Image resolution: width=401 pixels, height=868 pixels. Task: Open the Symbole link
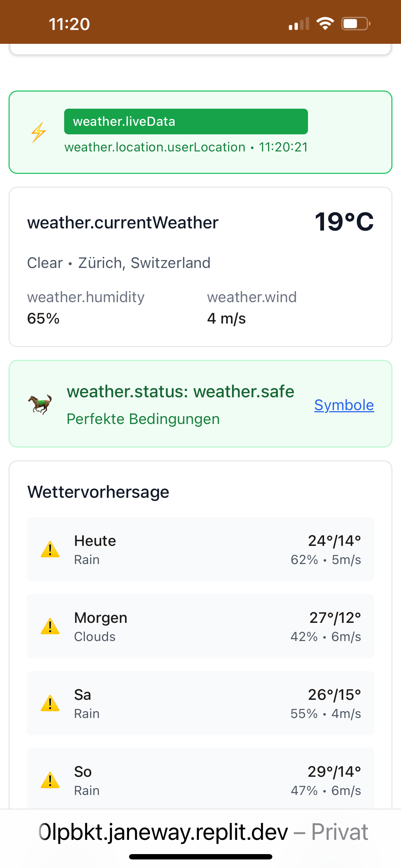click(x=344, y=405)
